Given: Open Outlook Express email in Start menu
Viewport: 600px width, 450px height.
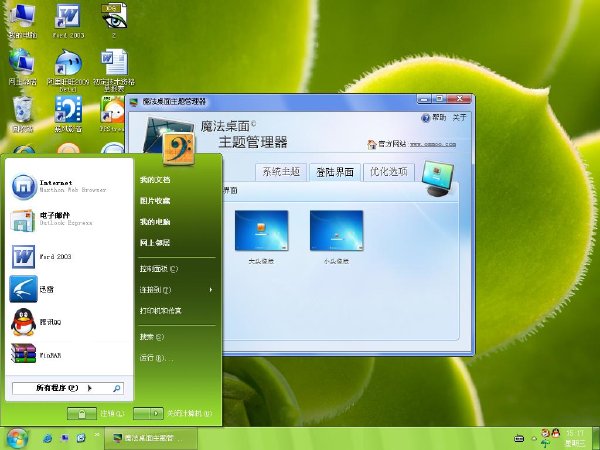Looking at the screenshot, I should click(69, 220).
